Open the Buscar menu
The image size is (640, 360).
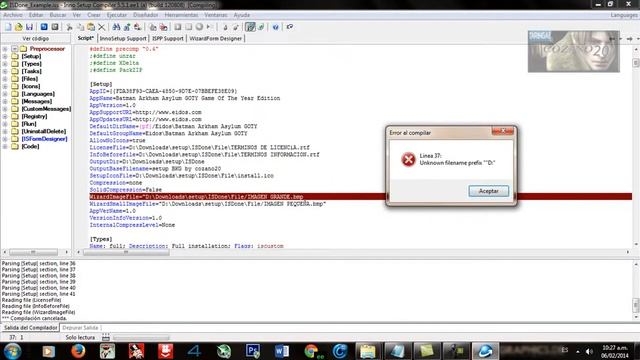coord(58,15)
